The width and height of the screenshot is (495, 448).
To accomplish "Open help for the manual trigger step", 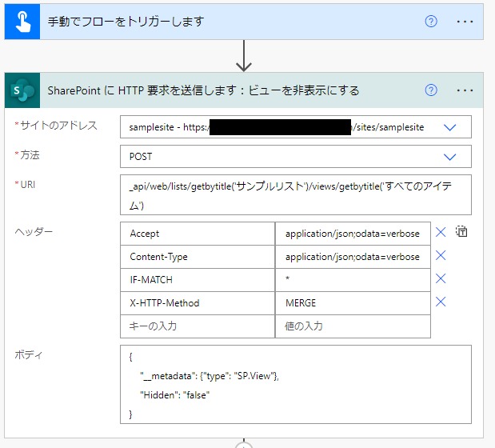I will coord(431,22).
